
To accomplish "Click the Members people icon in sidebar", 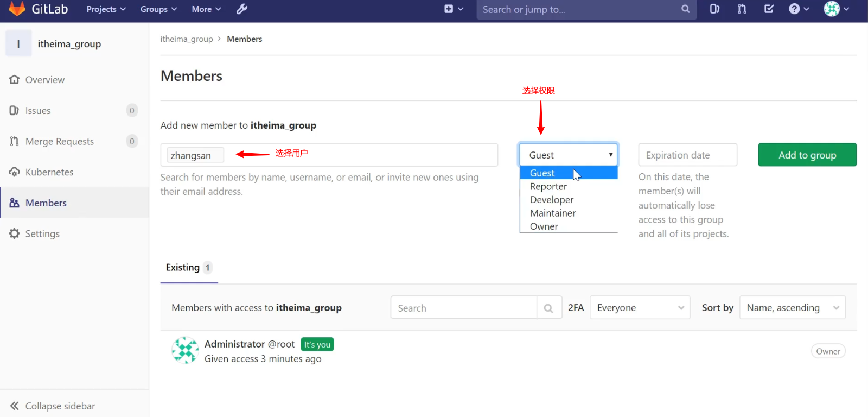I will [14, 203].
